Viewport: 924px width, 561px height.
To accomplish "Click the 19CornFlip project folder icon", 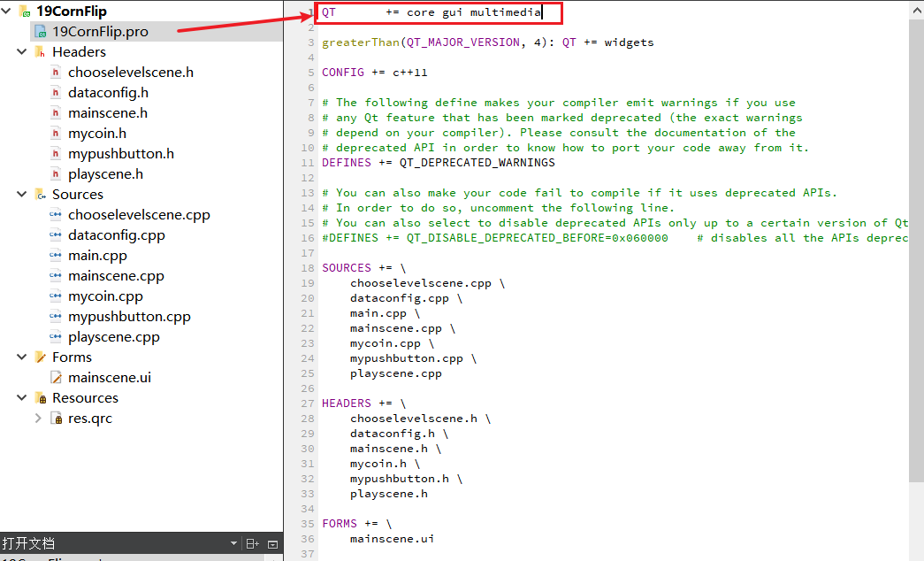I will (x=25, y=12).
